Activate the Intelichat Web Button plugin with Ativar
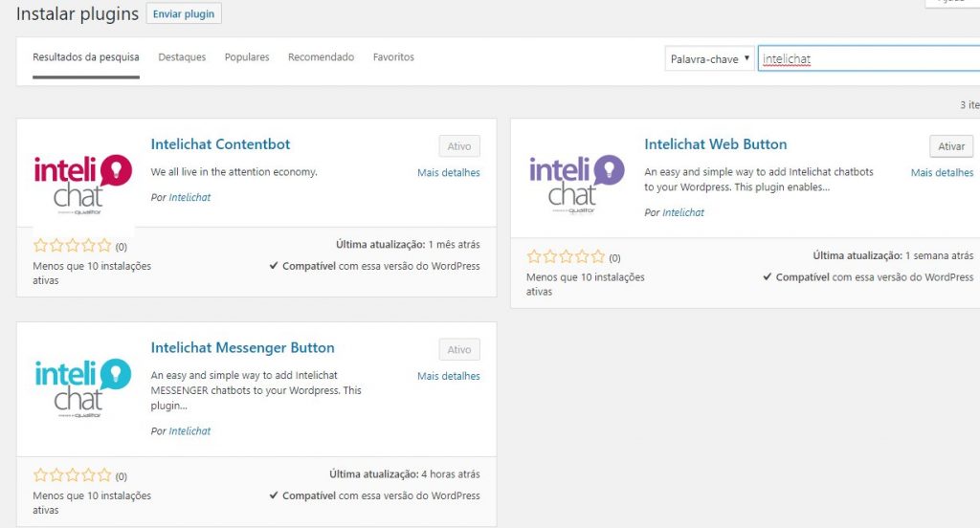This screenshot has height=528, width=980. (951, 146)
